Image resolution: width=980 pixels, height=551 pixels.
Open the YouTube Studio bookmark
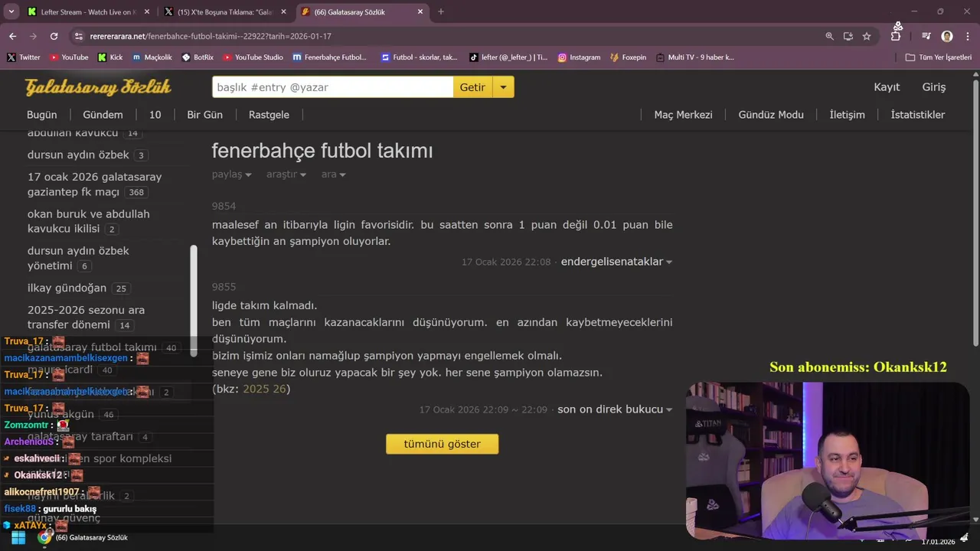(253, 57)
